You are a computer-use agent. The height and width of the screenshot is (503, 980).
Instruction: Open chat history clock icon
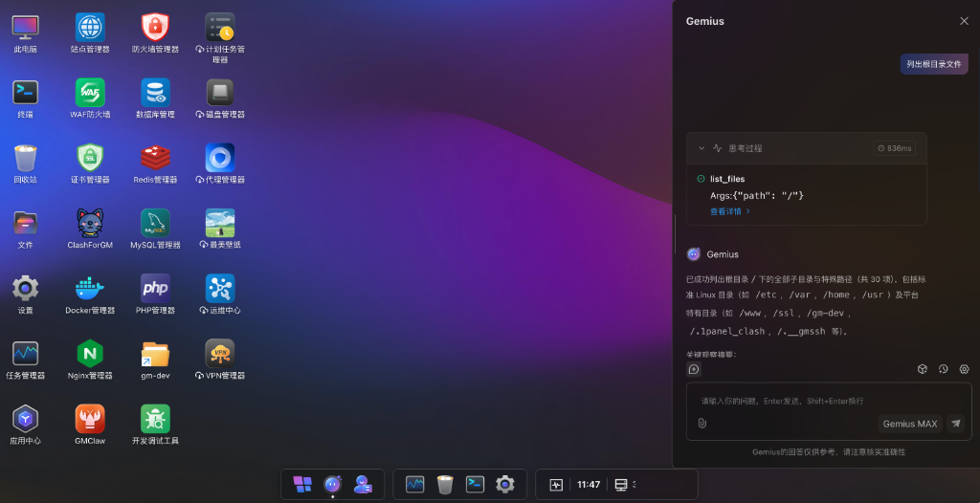click(943, 369)
